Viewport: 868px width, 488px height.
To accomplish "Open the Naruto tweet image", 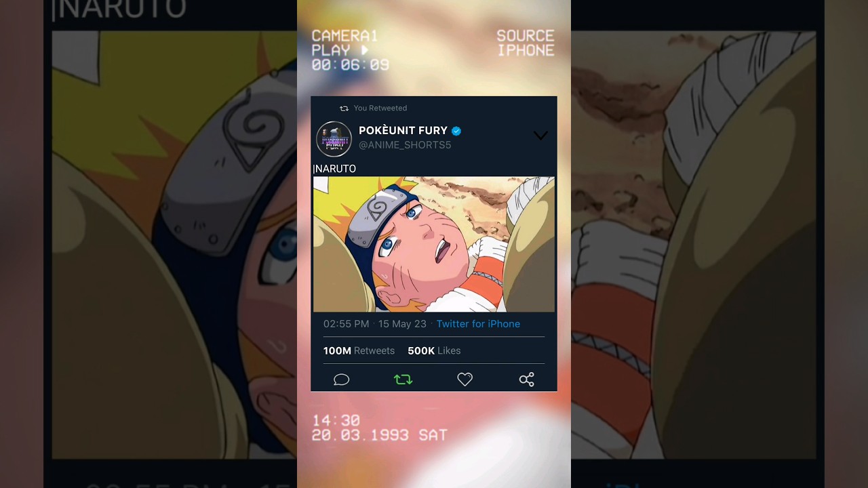I will [434, 244].
